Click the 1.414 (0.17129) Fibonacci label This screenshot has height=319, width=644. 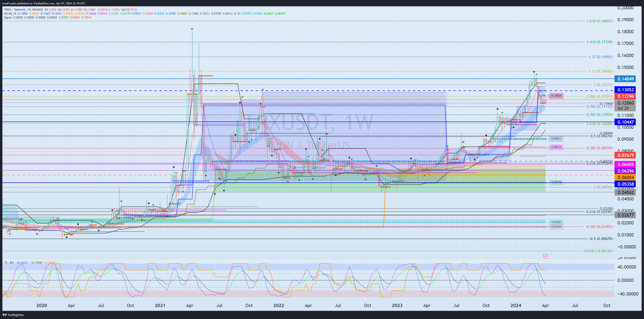pyautogui.click(x=599, y=42)
